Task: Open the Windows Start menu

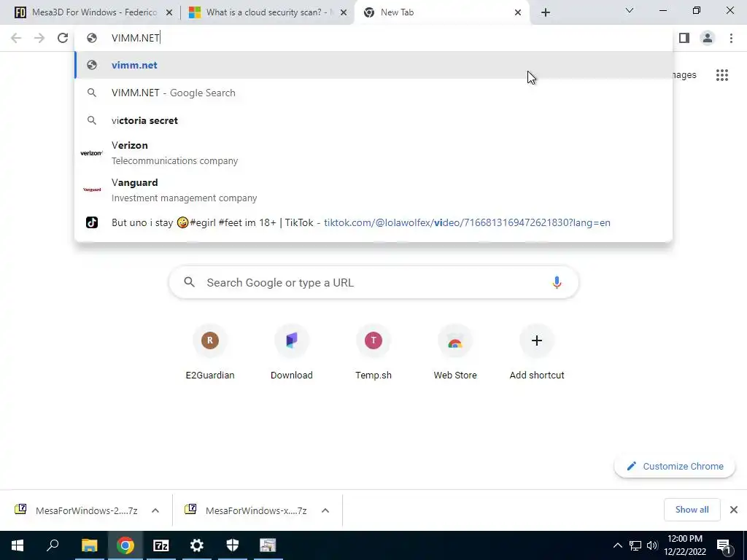Action: point(18,545)
